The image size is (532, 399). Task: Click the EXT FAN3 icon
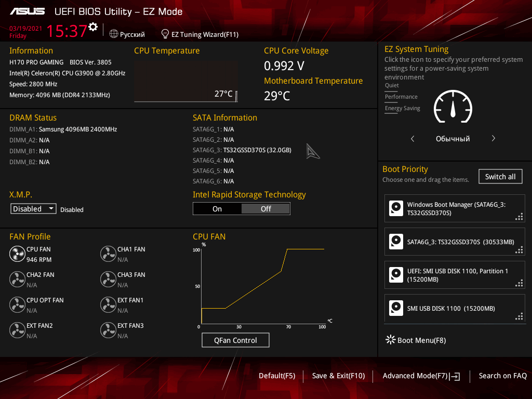point(108,330)
